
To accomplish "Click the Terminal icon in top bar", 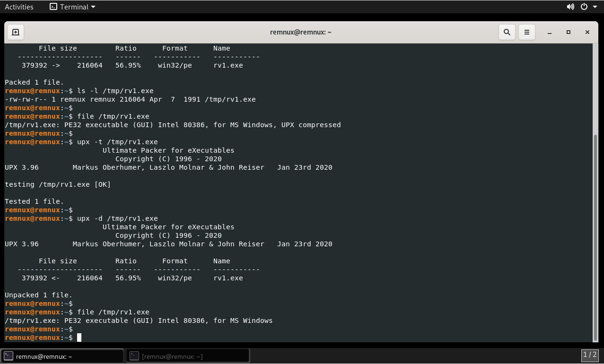I will click(x=53, y=7).
